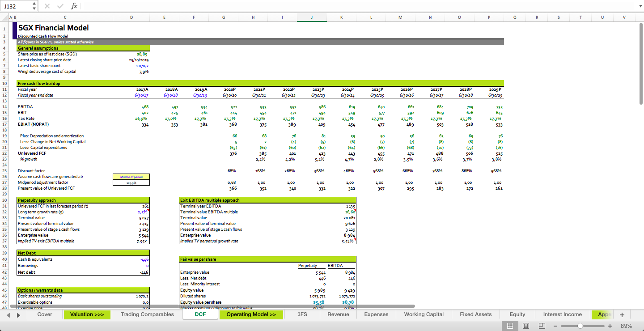The image size is (644, 331).
Task: Click the 89% zoom level indicator
Action: [x=626, y=326]
